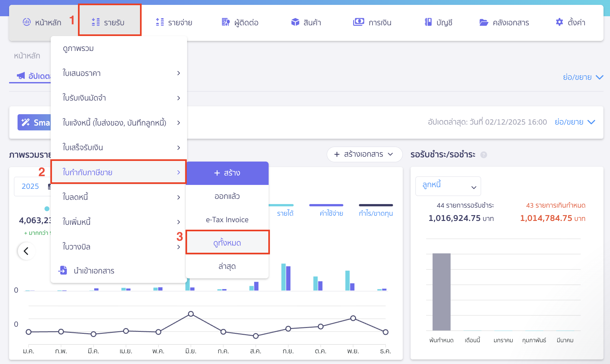
Task: Select ดูทั้งหมด in the submenu
Action: [x=227, y=243]
